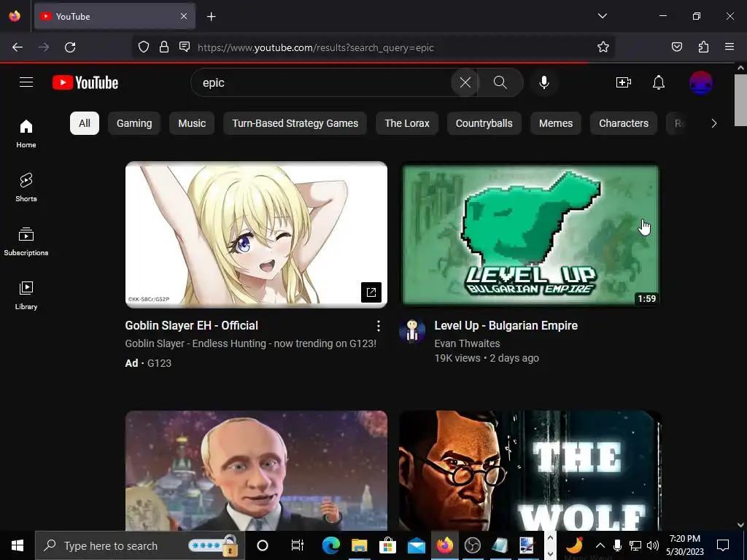Open the Putin animation video thumbnail
747x560 pixels.
coord(256,470)
